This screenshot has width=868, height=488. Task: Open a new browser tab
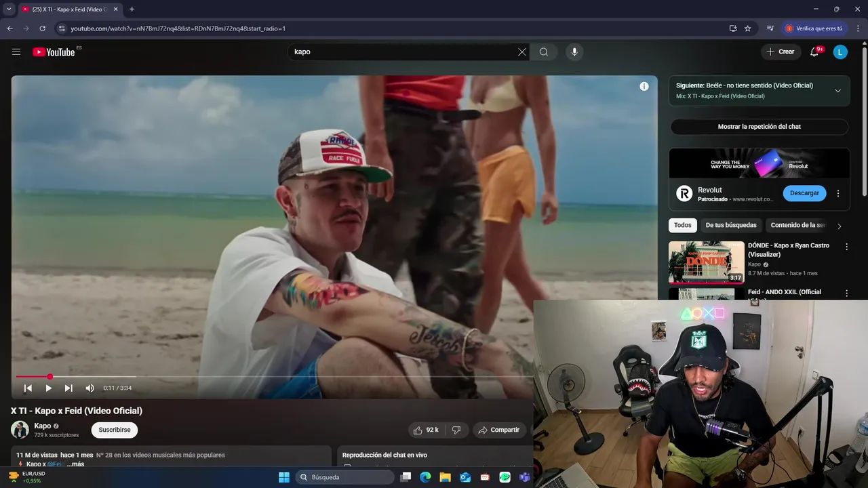pyautogui.click(x=132, y=9)
